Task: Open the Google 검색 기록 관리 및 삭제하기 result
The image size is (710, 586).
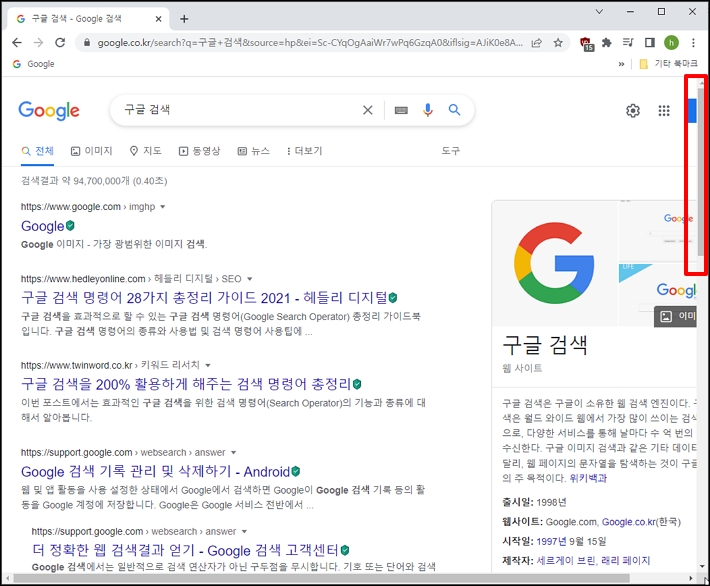Action: click(x=155, y=471)
